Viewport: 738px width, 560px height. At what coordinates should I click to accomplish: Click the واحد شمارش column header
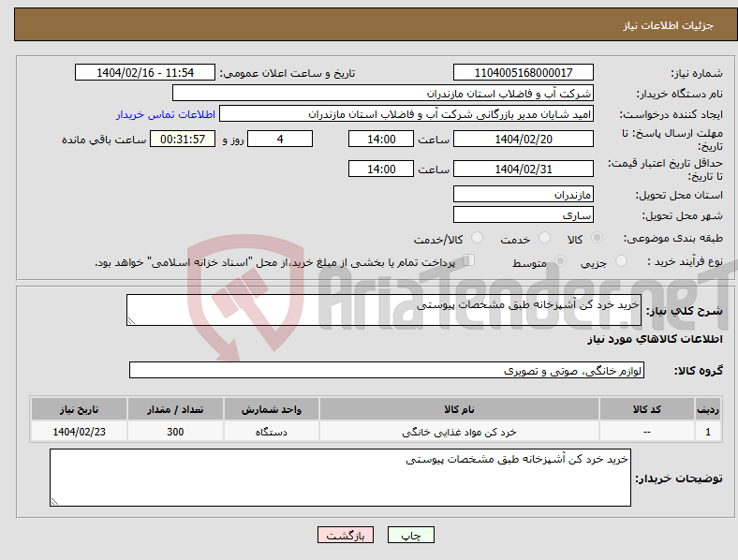pos(272,409)
